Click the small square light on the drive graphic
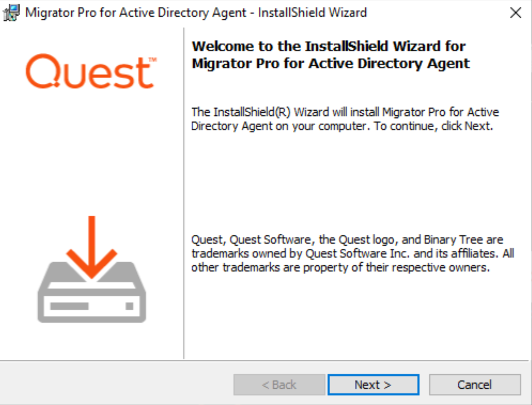 click(129, 306)
